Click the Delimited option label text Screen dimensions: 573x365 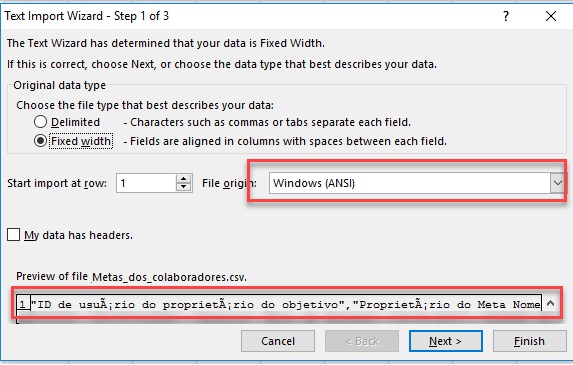point(75,122)
